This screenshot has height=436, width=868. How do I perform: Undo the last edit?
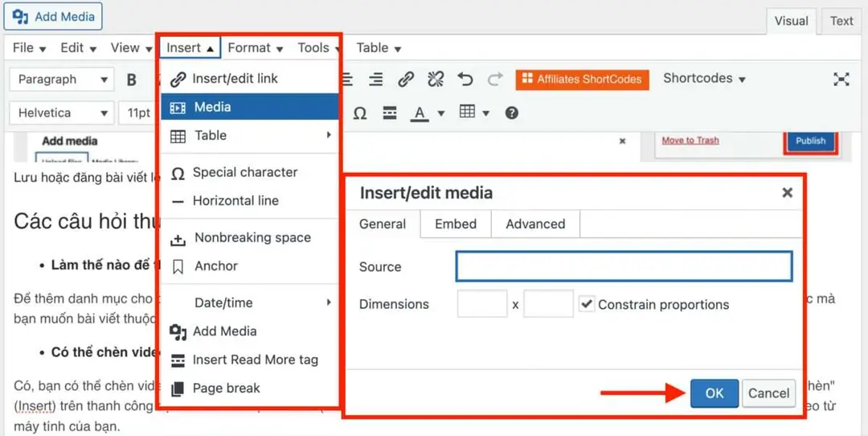click(x=465, y=79)
